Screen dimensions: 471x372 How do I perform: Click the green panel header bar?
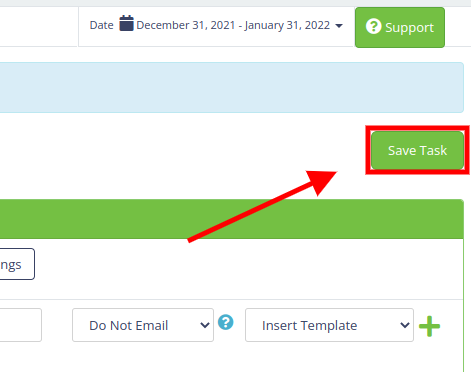pos(232,219)
